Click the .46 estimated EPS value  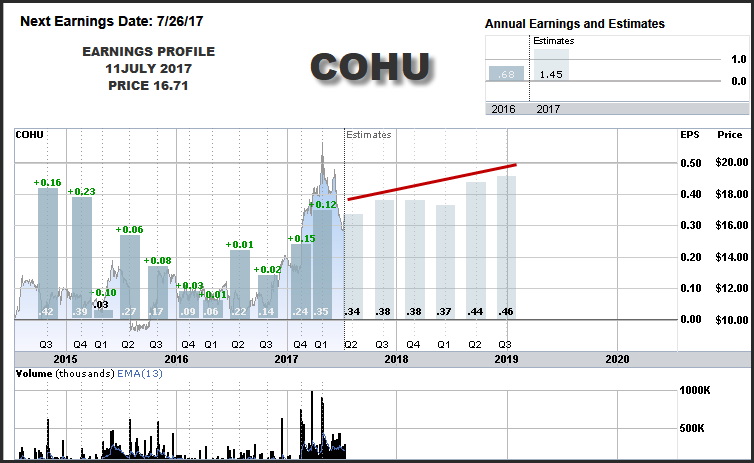click(506, 312)
